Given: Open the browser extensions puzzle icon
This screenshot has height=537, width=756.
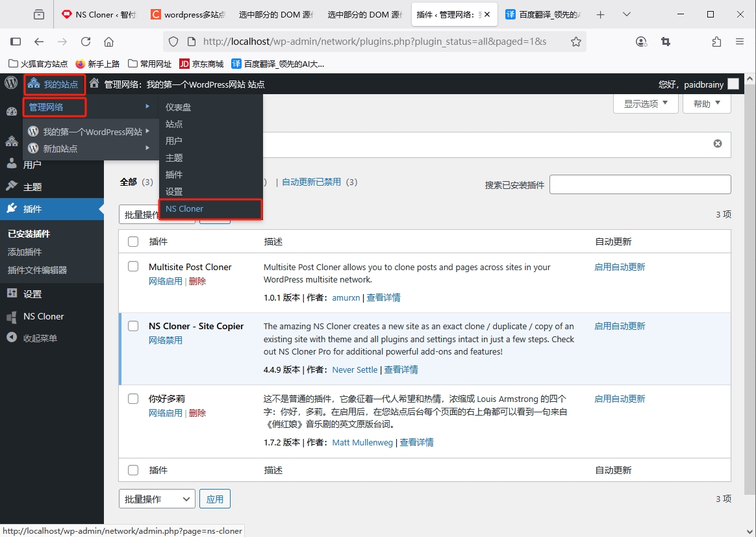Looking at the screenshot, I should pyautogui.click(x=716, y=42).
